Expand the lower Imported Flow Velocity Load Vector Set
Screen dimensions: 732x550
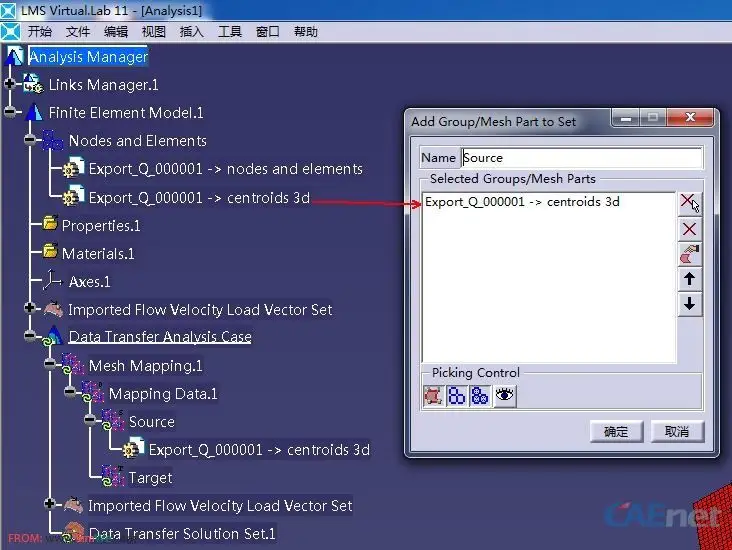(x=49, y=503)
